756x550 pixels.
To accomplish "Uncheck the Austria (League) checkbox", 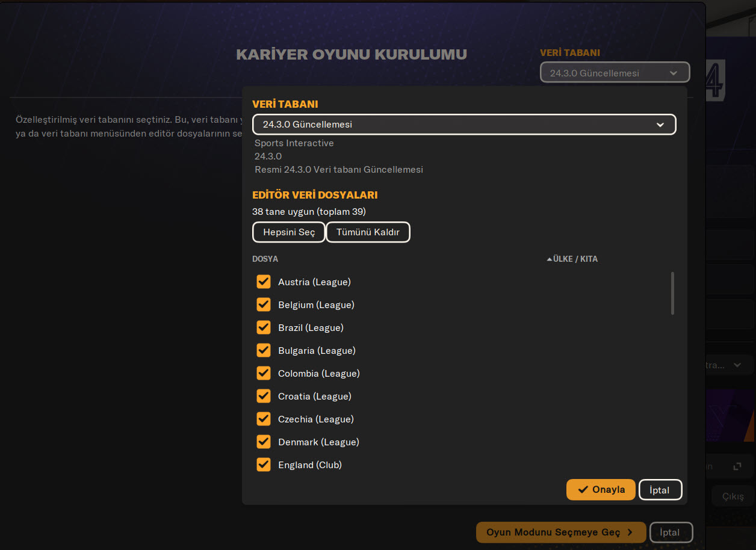I will (x=264, y=282).
